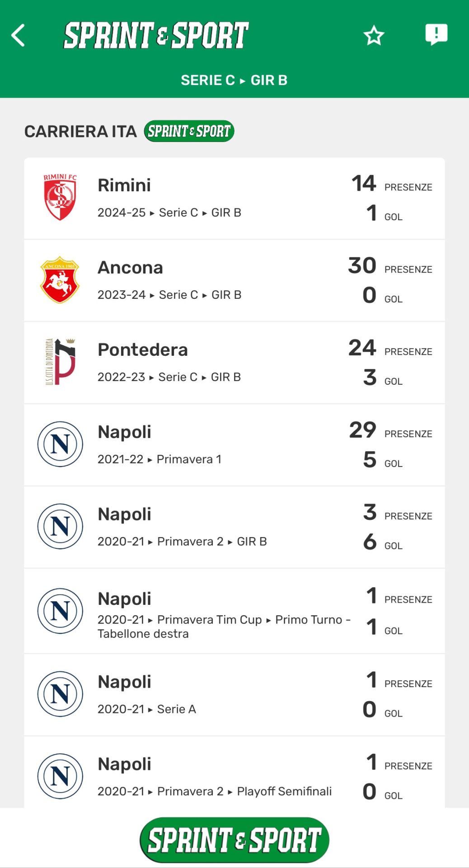Open the report issue speech-bubble icon
The height and width of the screenshot is (868, 469).
[x=436, y=34]
